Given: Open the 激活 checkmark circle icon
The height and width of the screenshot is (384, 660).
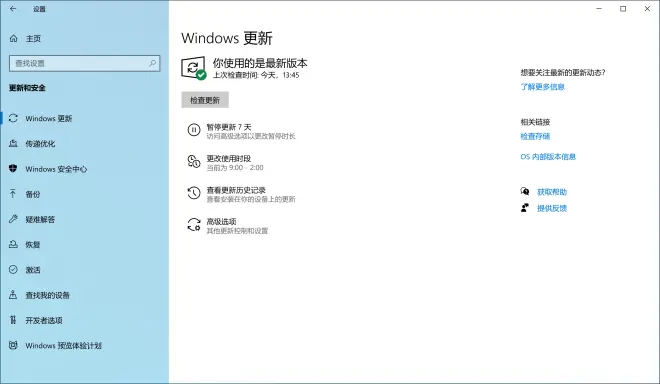Looking at the screenshot, I should coord(13,269).
